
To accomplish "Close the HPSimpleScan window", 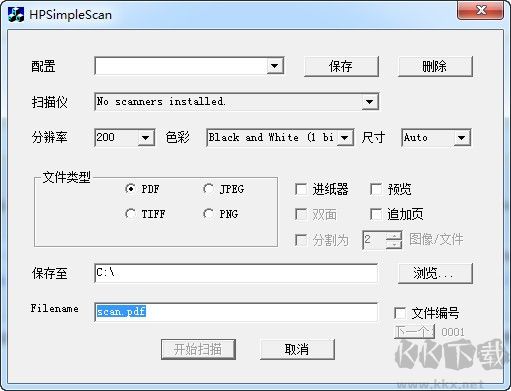I will point(480,10).
